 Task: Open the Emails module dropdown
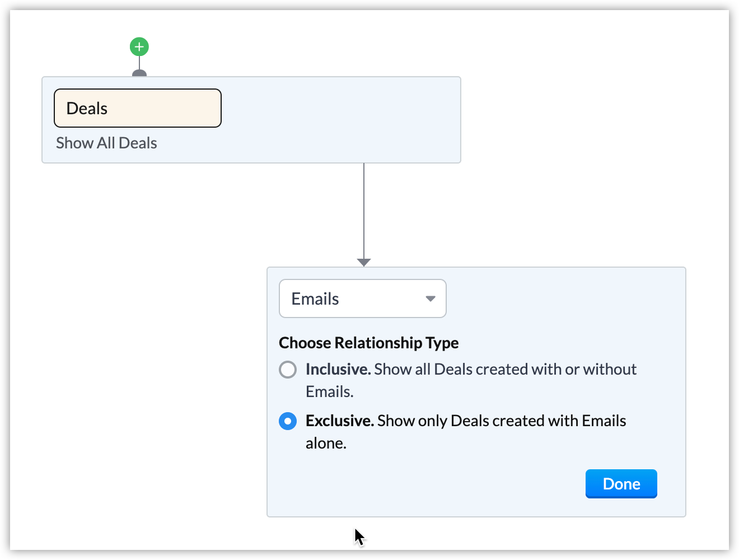pos(362,298)
